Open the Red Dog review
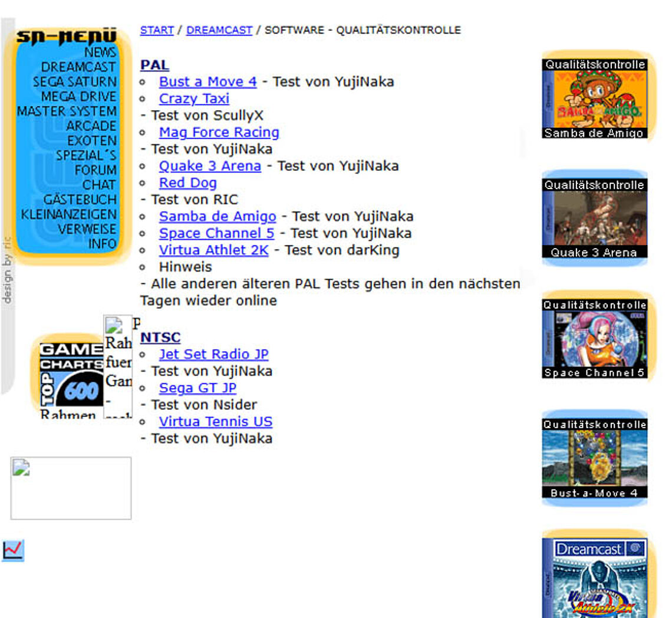 coord(187,183)
